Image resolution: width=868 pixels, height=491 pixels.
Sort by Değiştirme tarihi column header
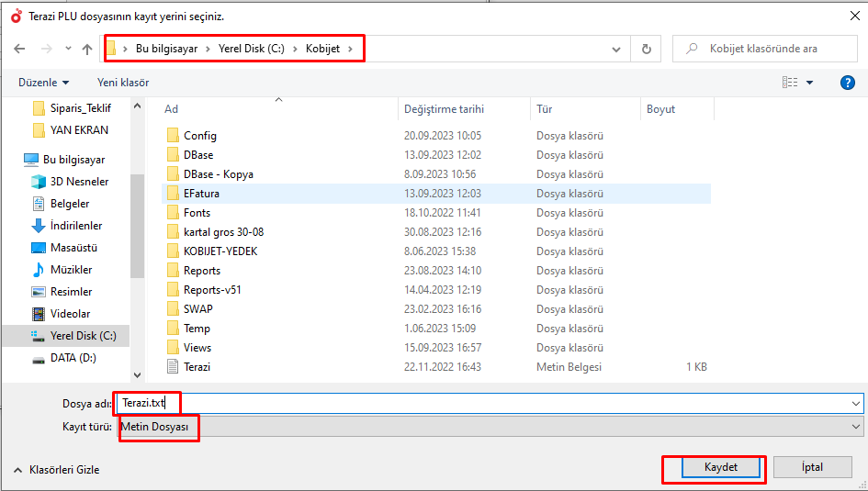click(444, 109)
